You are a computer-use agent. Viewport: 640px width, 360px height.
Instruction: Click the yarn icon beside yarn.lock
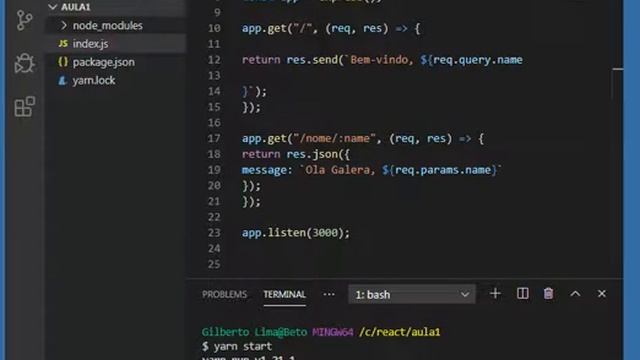[x=62, y=80]
